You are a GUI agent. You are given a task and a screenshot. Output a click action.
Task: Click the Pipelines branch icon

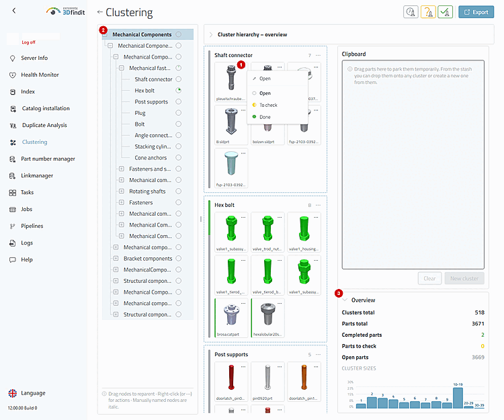[13, 226]
